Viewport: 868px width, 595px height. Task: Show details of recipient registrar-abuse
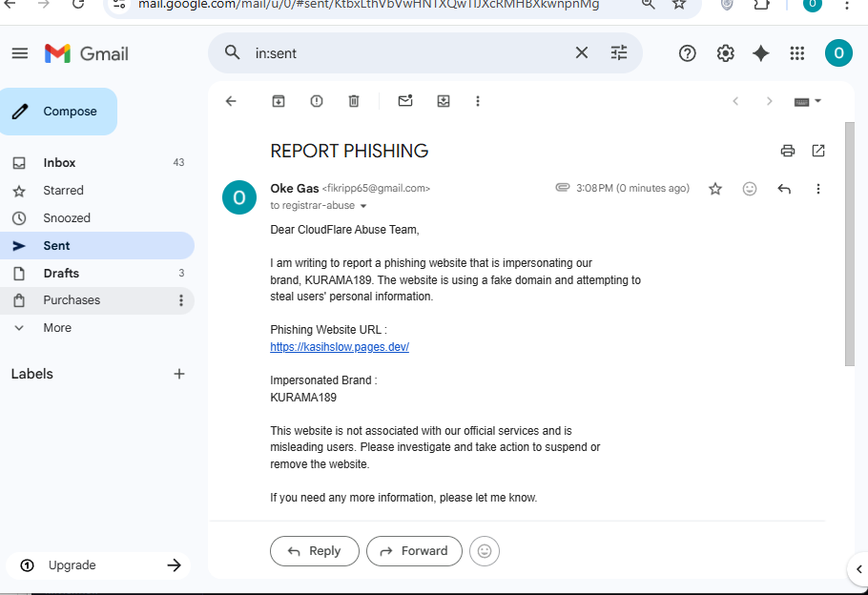363,206
